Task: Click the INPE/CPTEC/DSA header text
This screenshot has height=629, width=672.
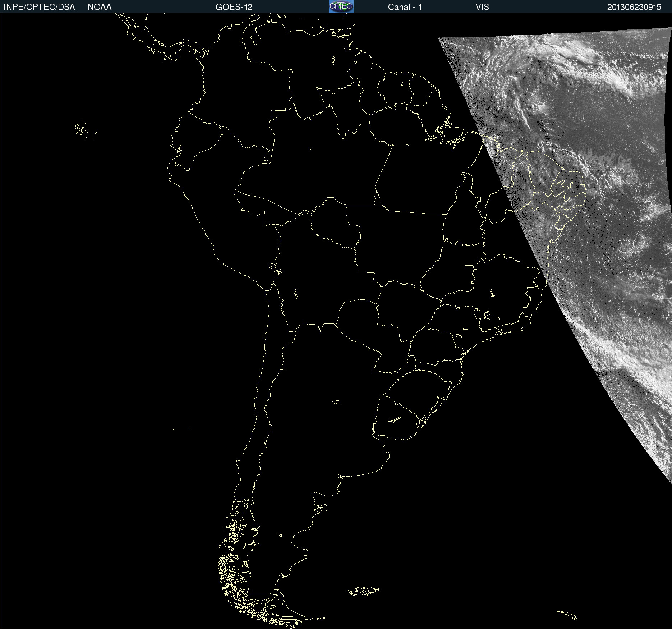Action: pos(39,7)
